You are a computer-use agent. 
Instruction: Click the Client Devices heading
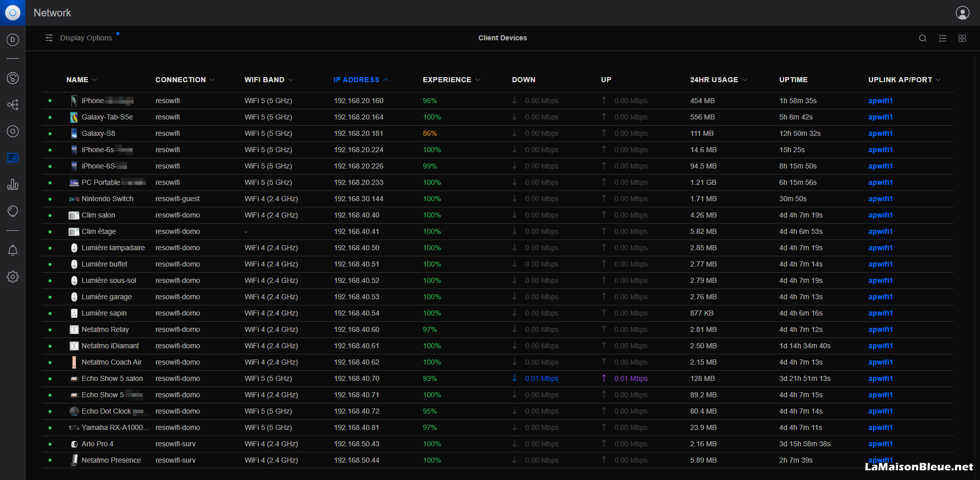click(502, 38)
